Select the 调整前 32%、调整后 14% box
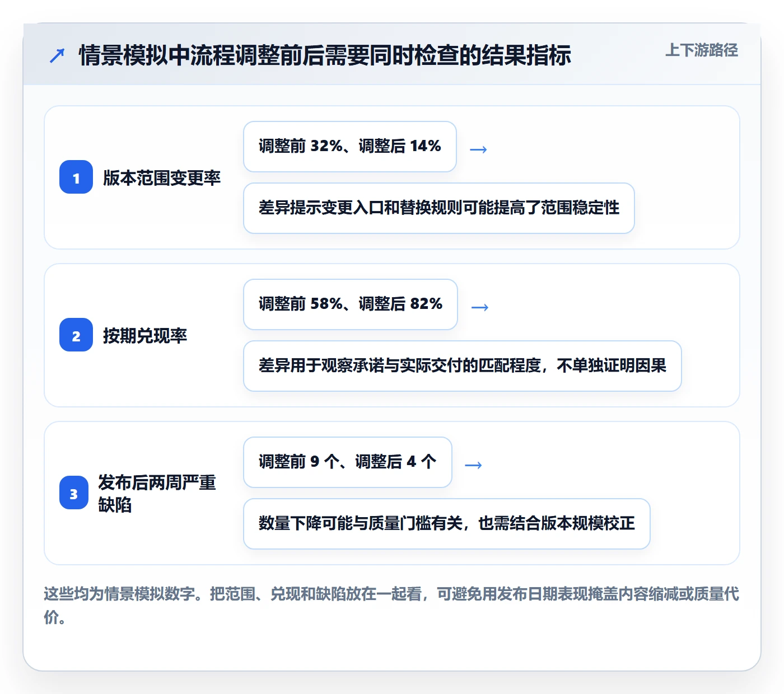 click(350, 147)
